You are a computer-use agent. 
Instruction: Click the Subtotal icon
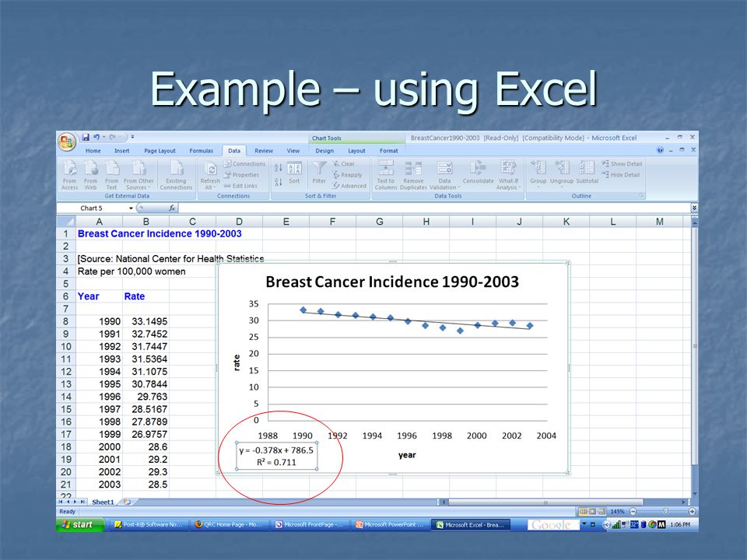pos(587,173)
